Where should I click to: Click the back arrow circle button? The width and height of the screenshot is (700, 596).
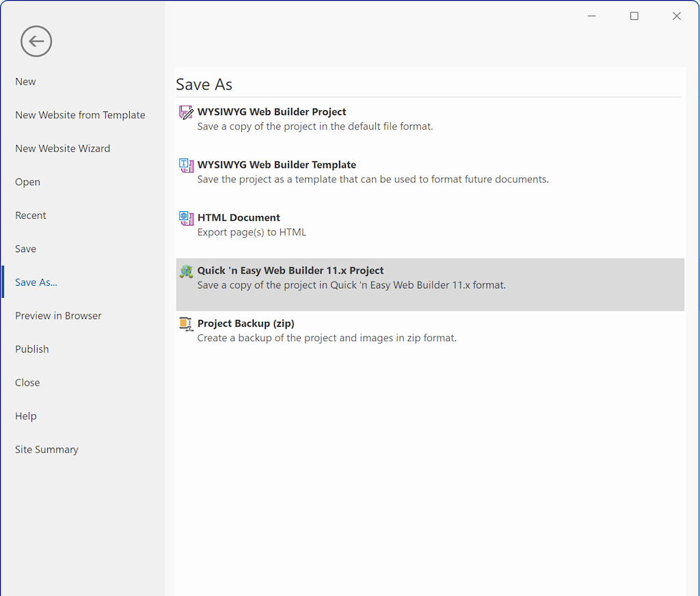pos(36,41)
